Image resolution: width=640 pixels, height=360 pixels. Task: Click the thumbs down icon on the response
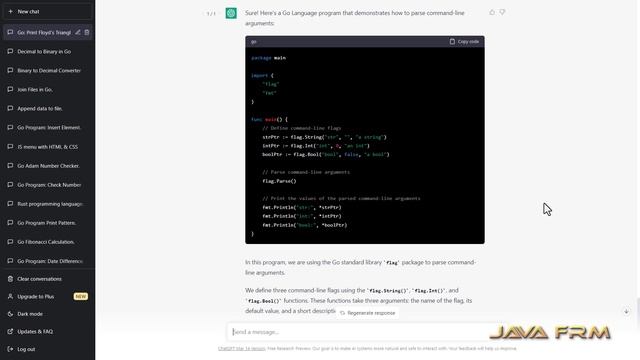coord(502,12)
